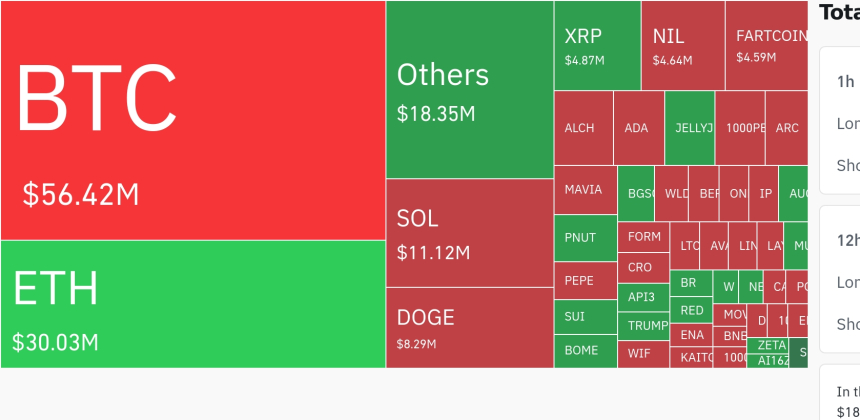This screenshot has height=420, width=860.
Task: Select the ETH $30.03M heatmap tile
Action: click(x=193, y=304)
